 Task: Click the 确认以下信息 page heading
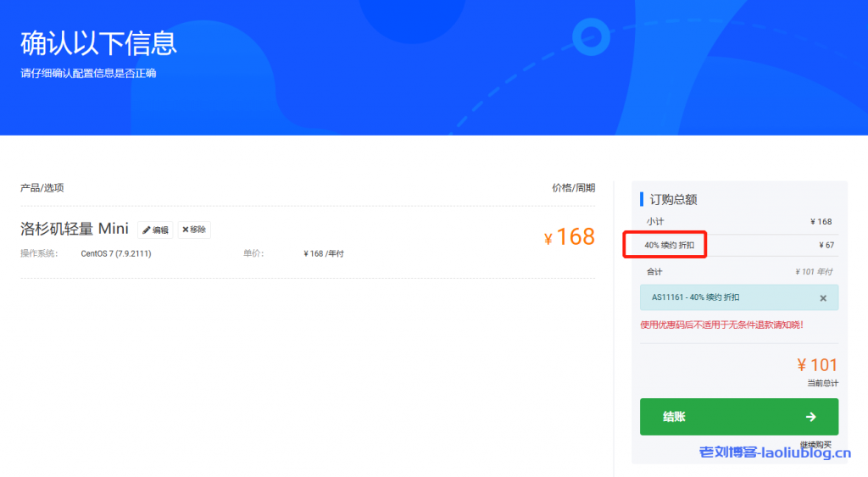tap(98, 42)
